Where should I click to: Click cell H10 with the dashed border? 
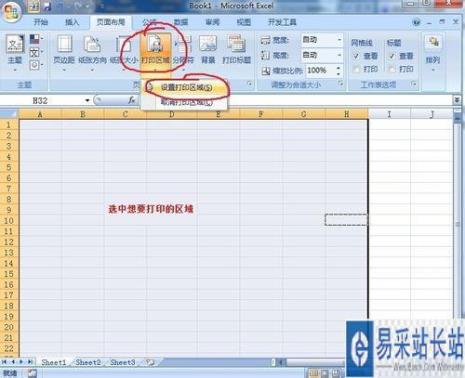346,220
